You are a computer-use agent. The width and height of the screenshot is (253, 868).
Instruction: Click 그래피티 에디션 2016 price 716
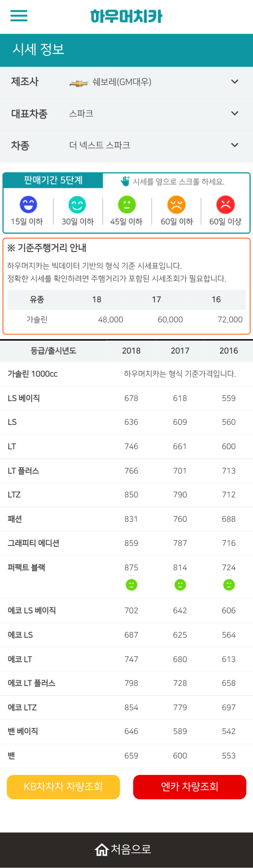pyautogui.click(x=229, y=543)
